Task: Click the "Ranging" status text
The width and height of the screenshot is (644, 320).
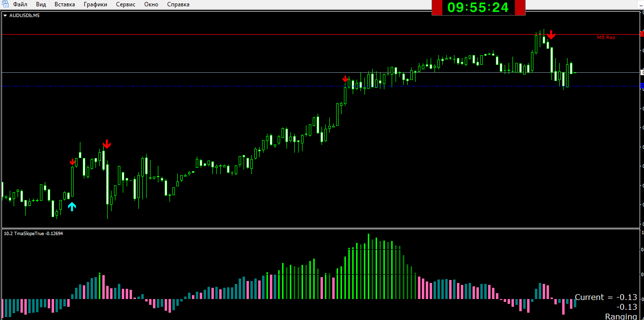Action: click(621, 317)
